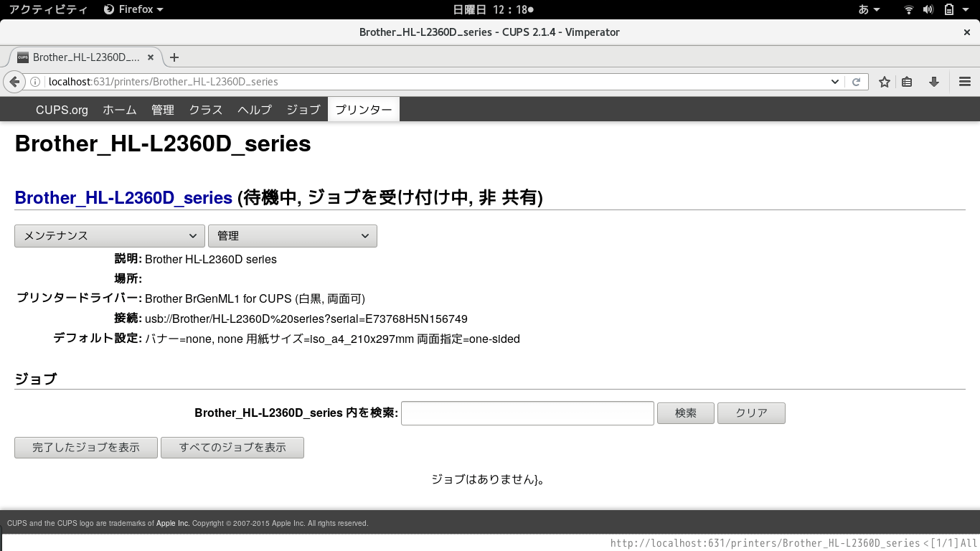Open the メンテナンス dropdown
The width and height of the screenshot is (980, 551).
(109, 236)
